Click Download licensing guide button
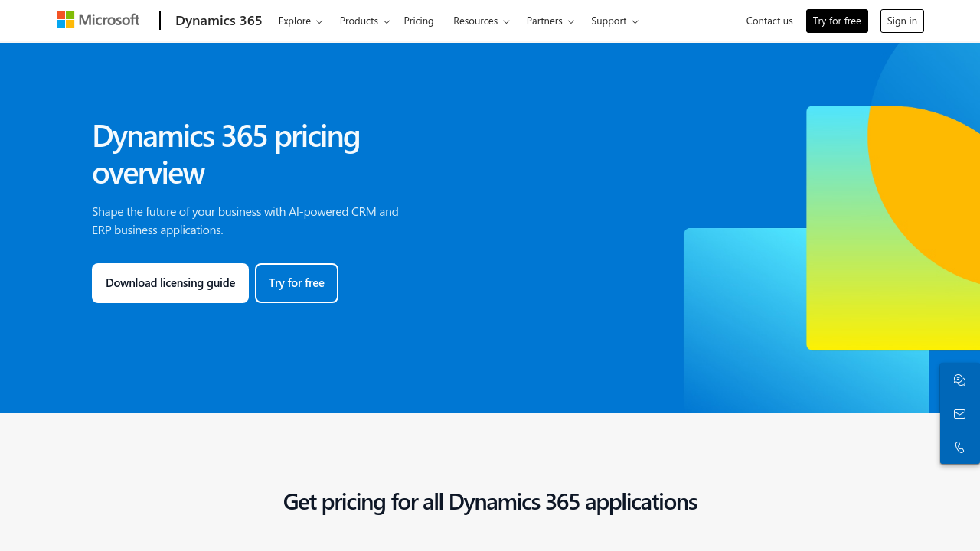The height and width of the screenshot is (551, 980). point(170,283)
